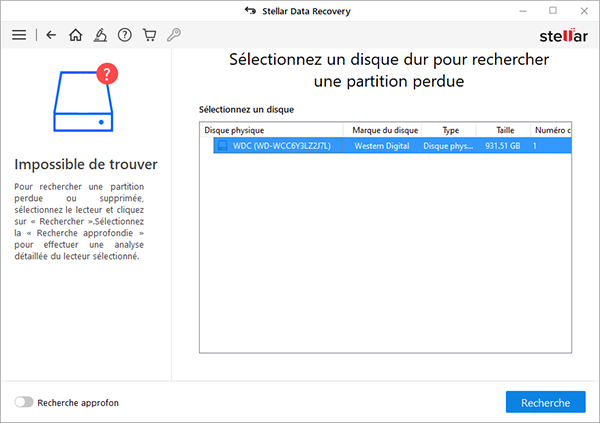Click the shopping cart buy icon

(x=150, y=35)
